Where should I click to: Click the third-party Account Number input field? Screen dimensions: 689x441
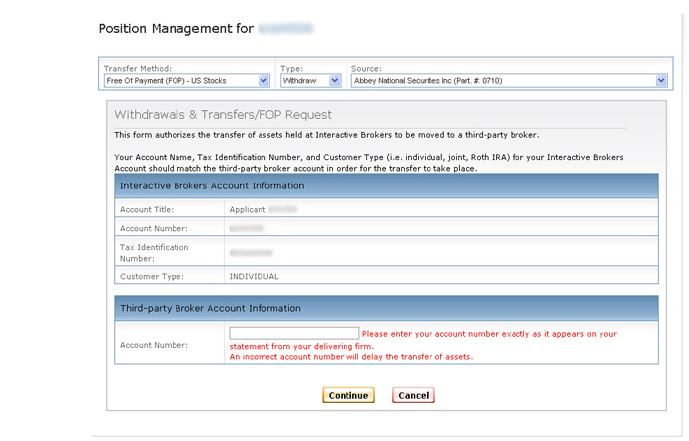(294, 333)
